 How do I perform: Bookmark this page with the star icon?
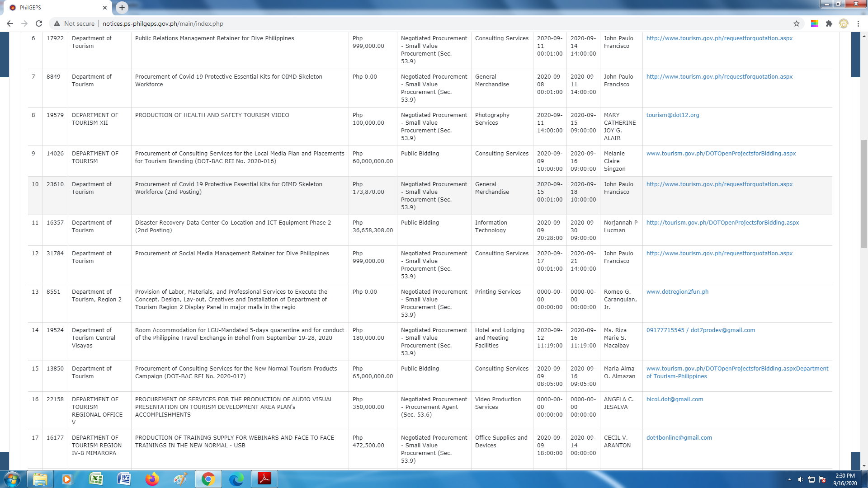pos(797,23)
